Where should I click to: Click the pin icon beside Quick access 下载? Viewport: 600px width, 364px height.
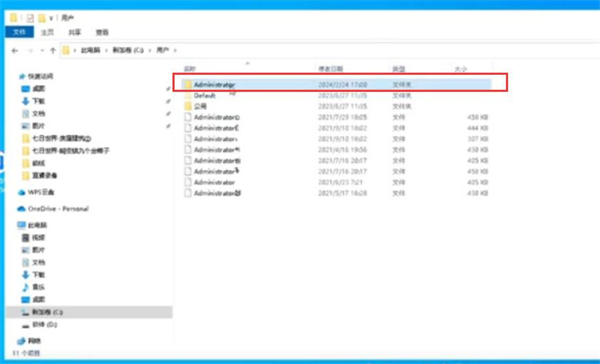tap(168, 101)
